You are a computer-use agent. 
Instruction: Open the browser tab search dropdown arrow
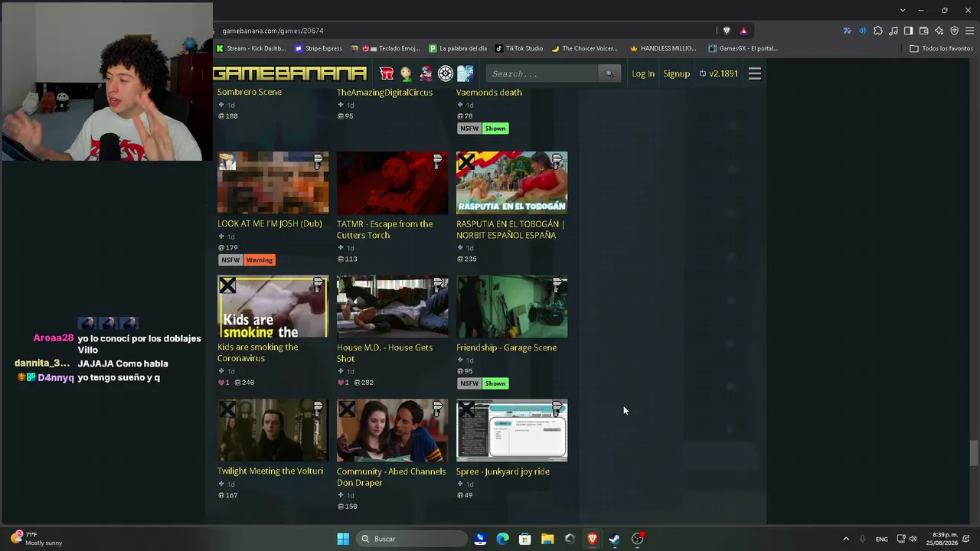click(x=903, y=10)
